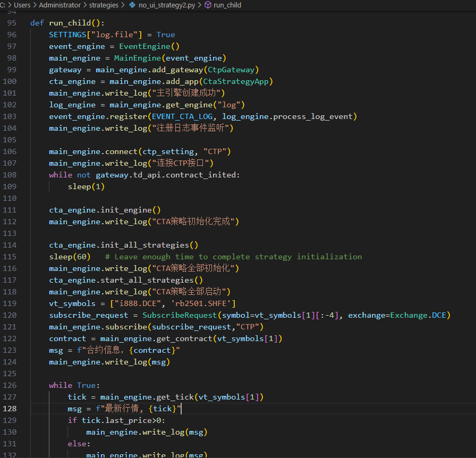Viewport: 476px width, 458px height.
Task: Click 'SubscribeRequest' on line 120
Action: tap(180, 315)
